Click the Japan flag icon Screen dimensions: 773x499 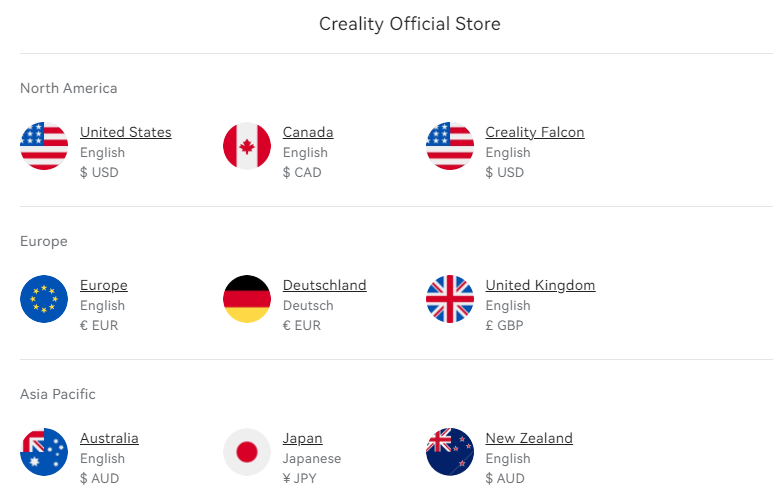(x=247, y=452)
